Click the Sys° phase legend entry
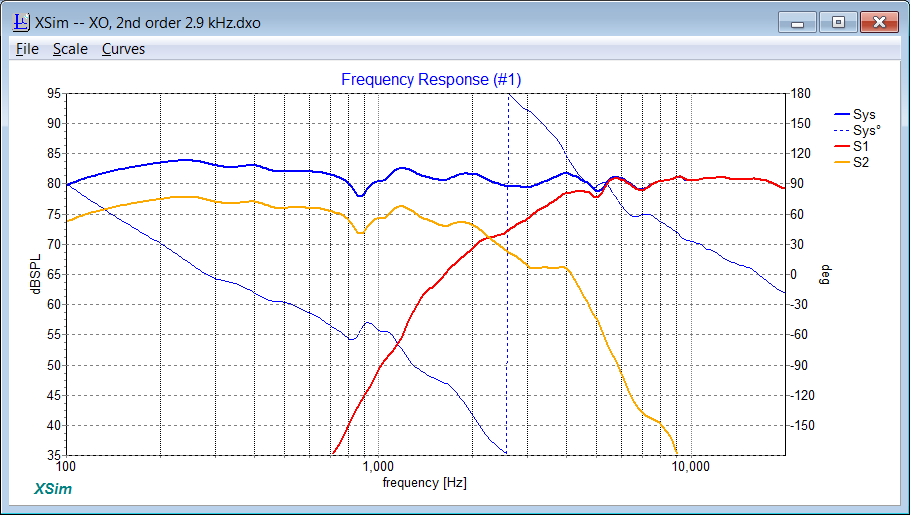The image size is (910, 515). pos(857,131)
